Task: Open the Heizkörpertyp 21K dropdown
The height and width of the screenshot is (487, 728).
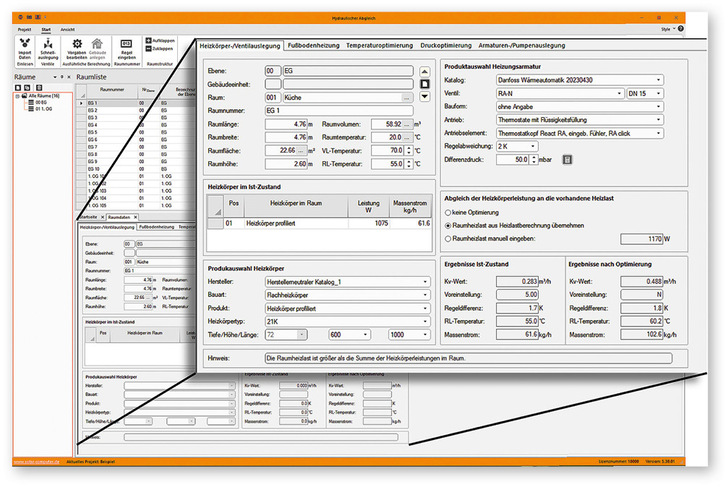Action: (425, 322)
